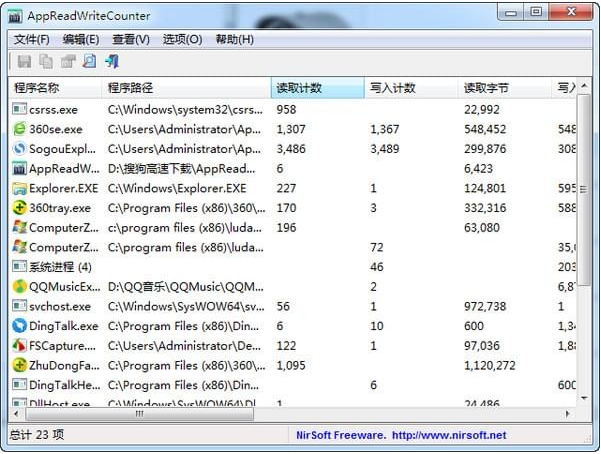This screenshot has width=601, height=454.
Task: Click the path D:\搜狗高速下载\AppRead...
Action: click(x=181, y=168)
